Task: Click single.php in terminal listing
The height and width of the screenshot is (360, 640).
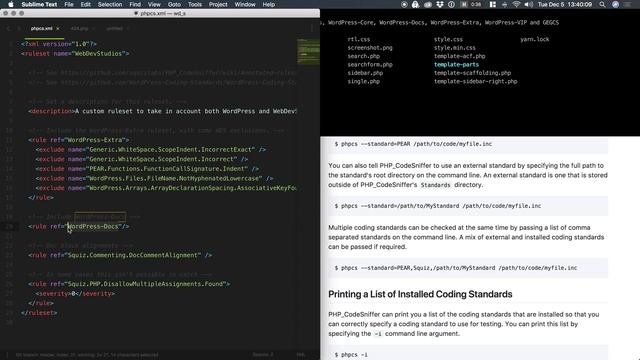Action: (x=364, y=82)
